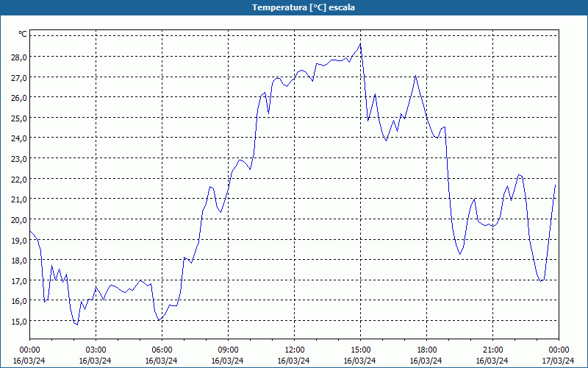Select the 25,0 temperature axis label
588x368 pixels.
[x=18, y=118]
